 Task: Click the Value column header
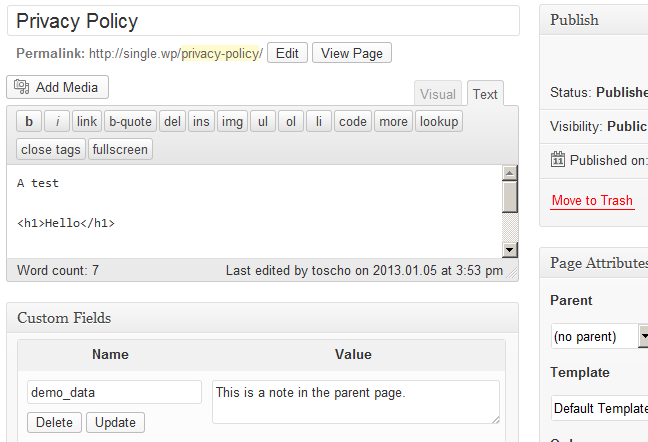pyautogui.click(x=353, y=354)
